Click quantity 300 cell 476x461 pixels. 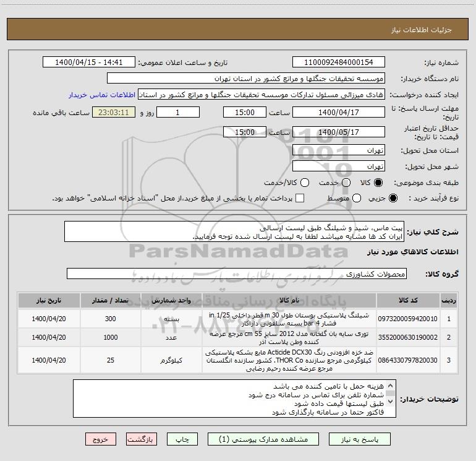[111, 319]
